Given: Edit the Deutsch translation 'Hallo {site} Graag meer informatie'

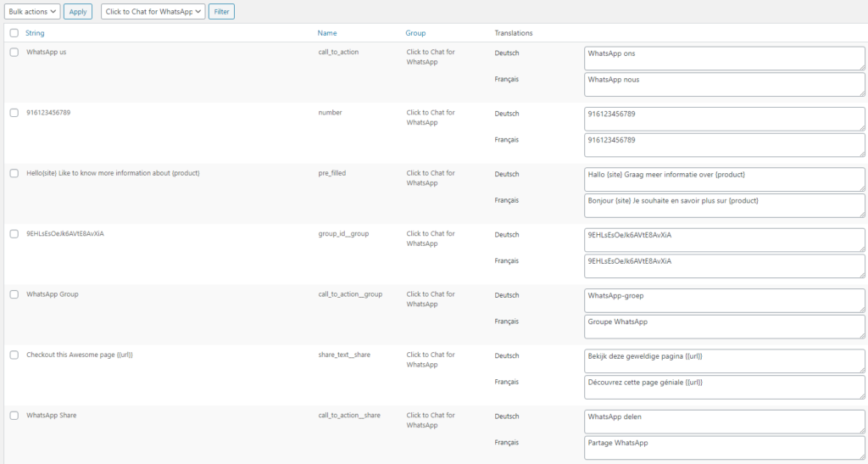Looking at the screenshot, I should (x=725, y=179).
